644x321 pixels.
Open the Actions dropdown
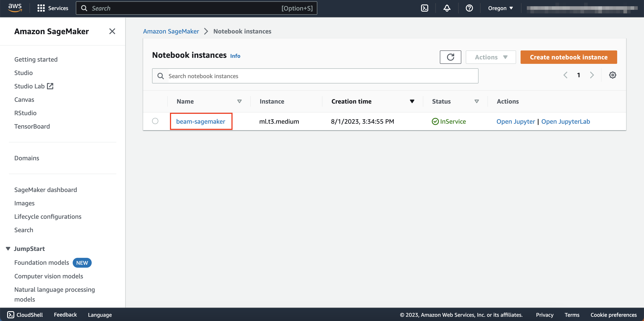[490, 57]
